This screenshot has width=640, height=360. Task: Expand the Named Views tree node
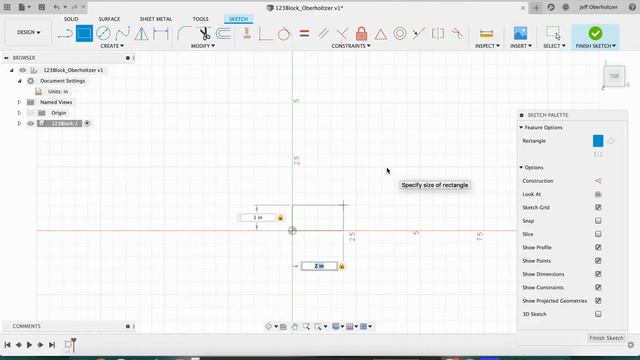[x=19, y=102]
